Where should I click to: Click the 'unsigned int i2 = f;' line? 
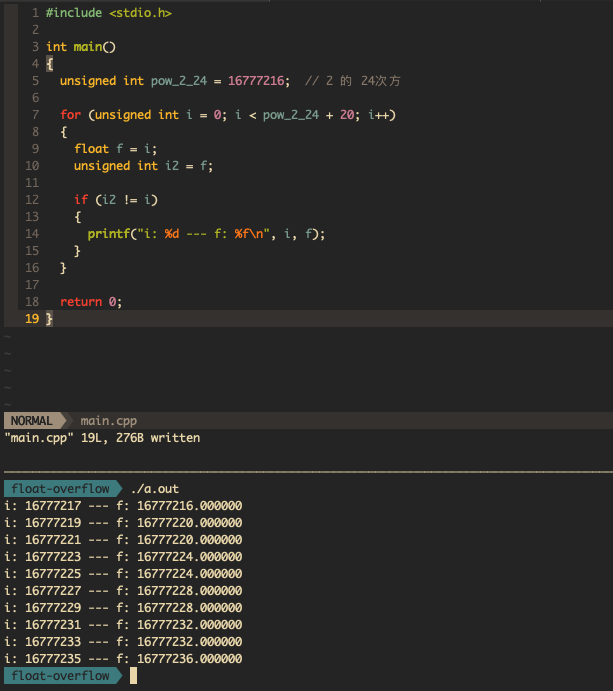tap(143, 166)
